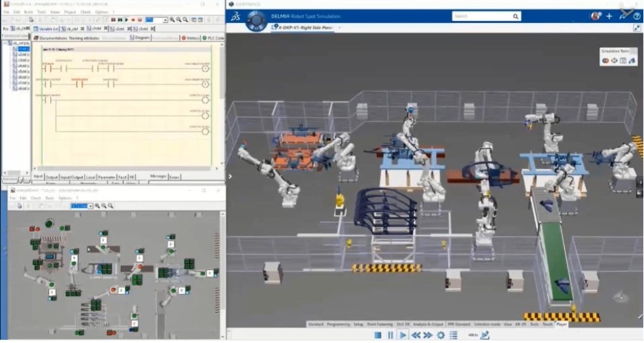Select the Player tab in DELMIA
644x343 pixels.
(x=562, y=325)
